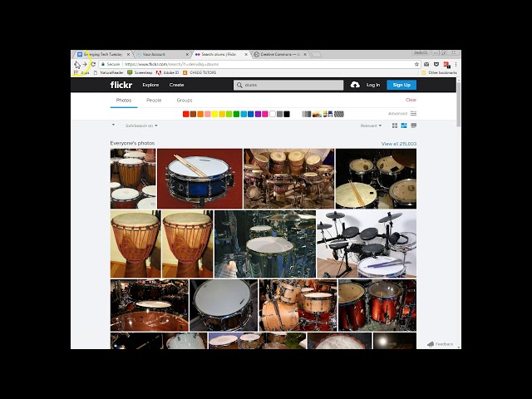Close the Emerging Tech Tuesday tab
Image resolution: width=532 pixels, height=399 pixels.
(128, 54)
